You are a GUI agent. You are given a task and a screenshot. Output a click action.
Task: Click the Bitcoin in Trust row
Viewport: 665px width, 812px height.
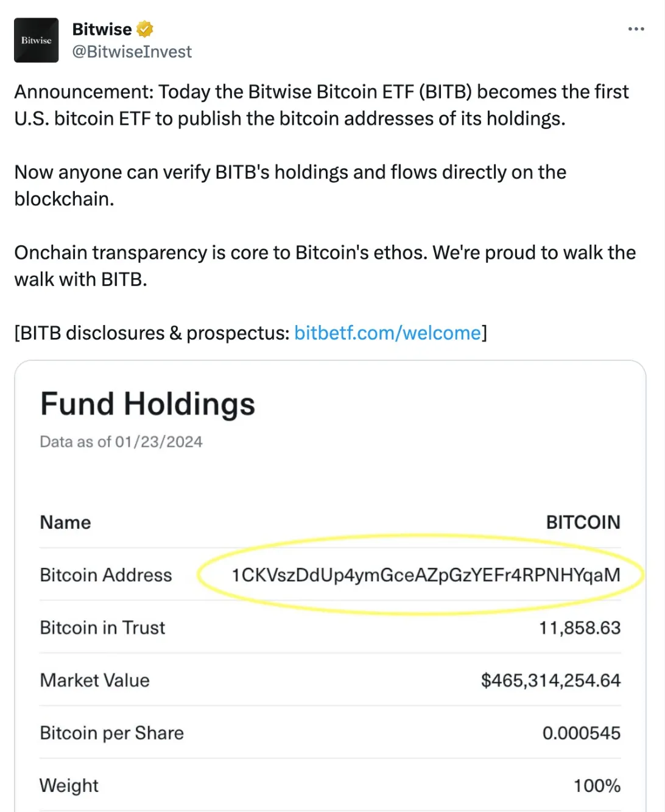click(x=102, y=628)
